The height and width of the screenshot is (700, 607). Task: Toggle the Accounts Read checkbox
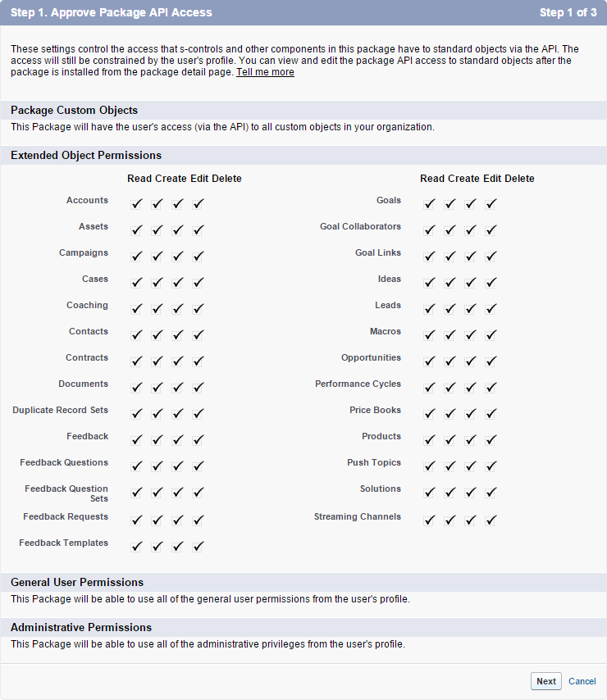[137, 204]
